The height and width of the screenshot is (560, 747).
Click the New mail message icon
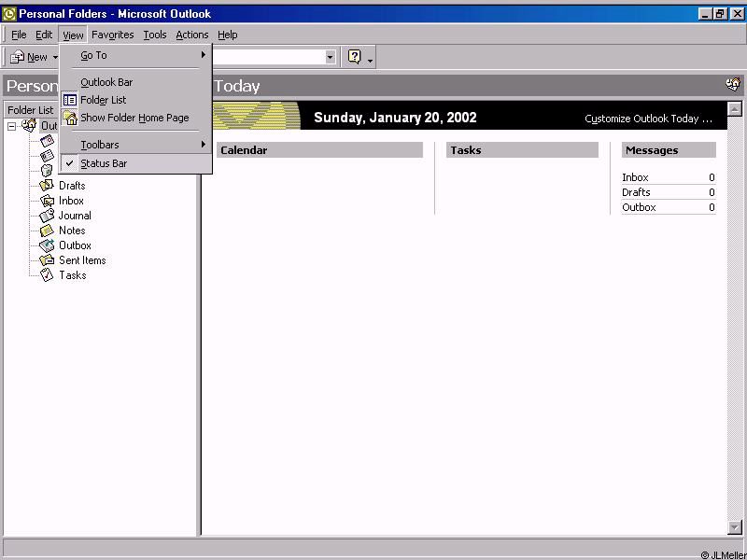(18, 57)
